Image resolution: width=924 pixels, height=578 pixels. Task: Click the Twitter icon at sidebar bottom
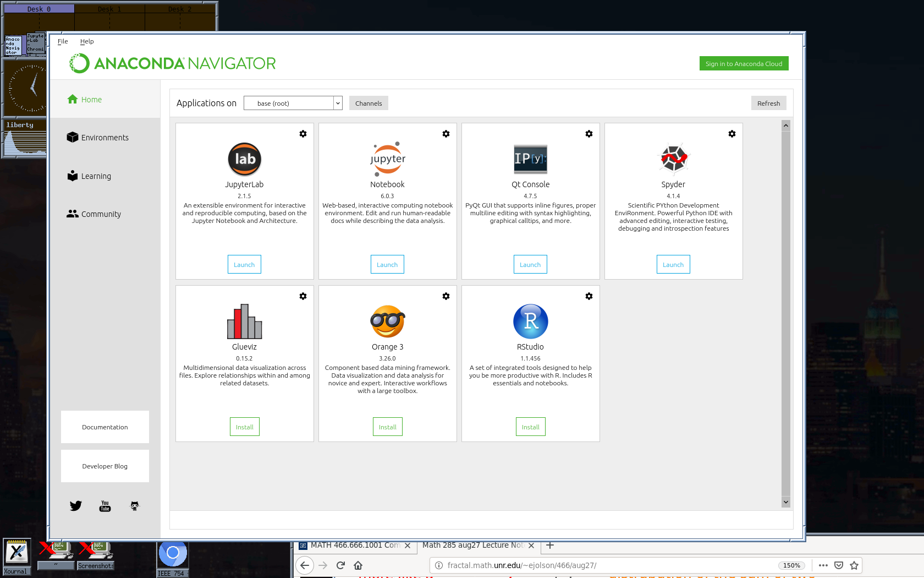point(75,505)
